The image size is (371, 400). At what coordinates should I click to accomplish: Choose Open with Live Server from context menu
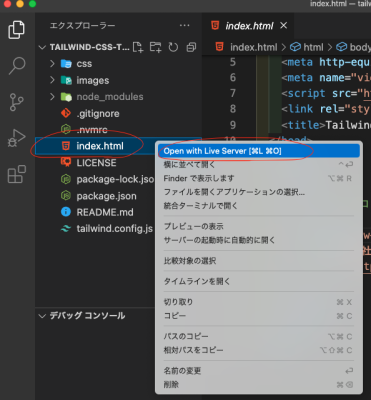(x=259, y=151)
